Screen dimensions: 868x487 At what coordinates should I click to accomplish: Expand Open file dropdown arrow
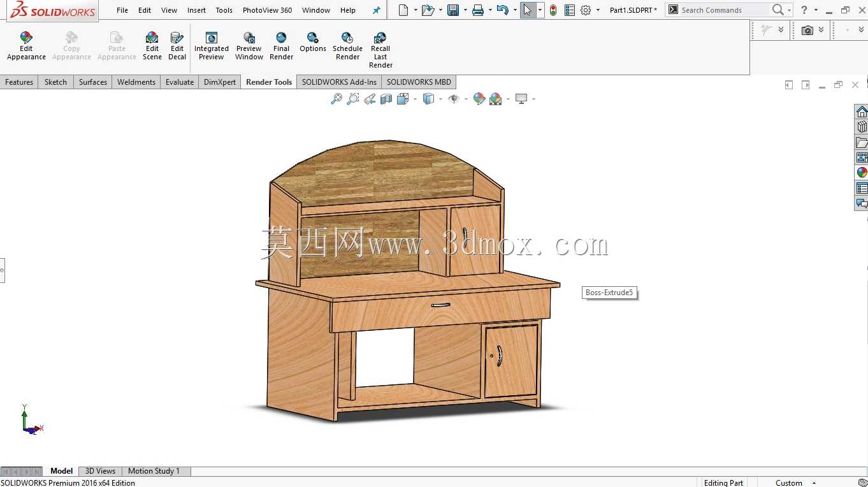click(440, 10)
